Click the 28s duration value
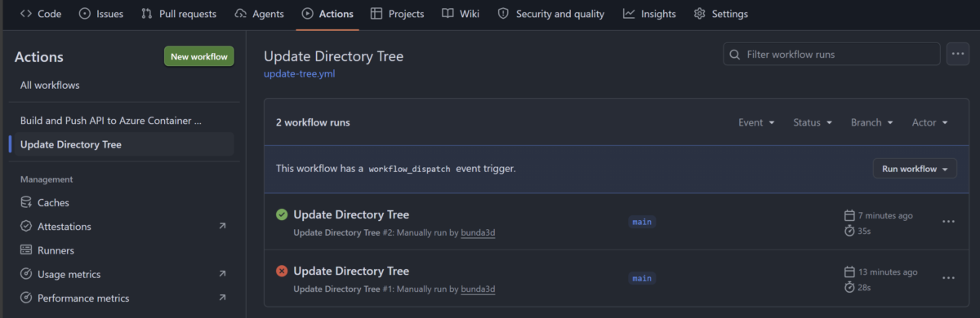This screenshot has height=318, width=980. pos(864,287)
